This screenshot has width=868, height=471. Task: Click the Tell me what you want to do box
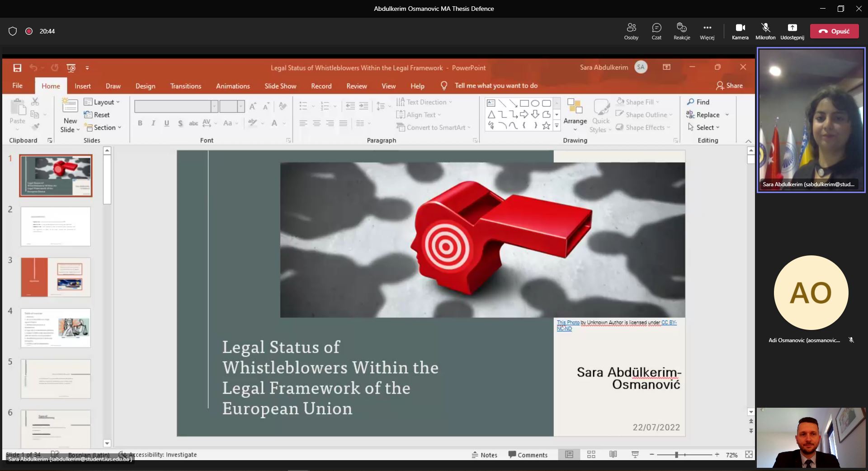(x=496, y=85)
